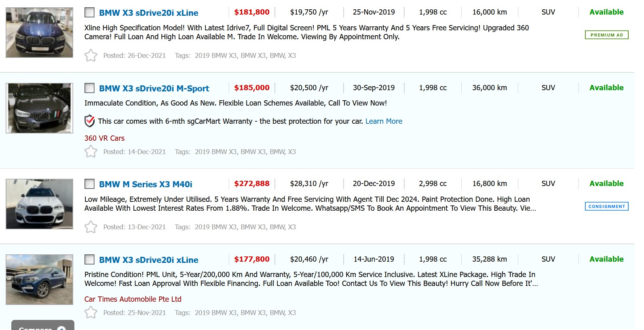Open BMW M Series X3 M40i listing
Image resolution: width=644 pixels, height=330 pixels.
(x=146, y=184)
